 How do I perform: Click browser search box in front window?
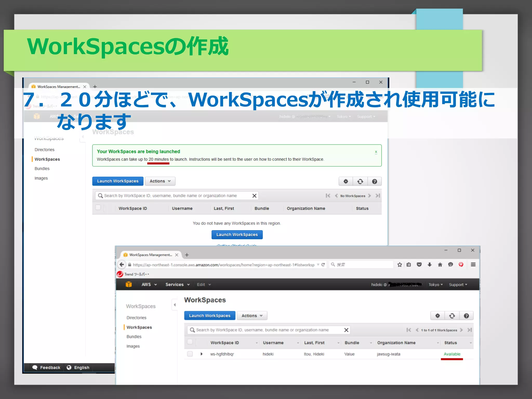[361, 265]
